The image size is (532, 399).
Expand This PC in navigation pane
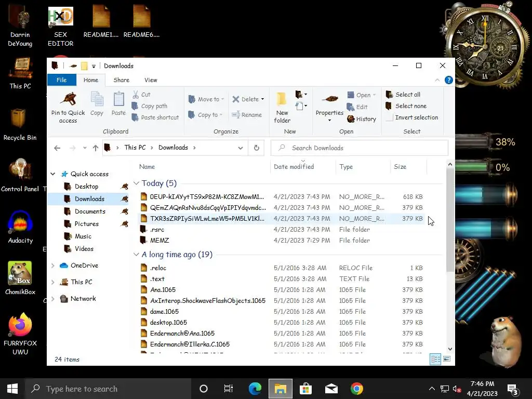point(53,282)
